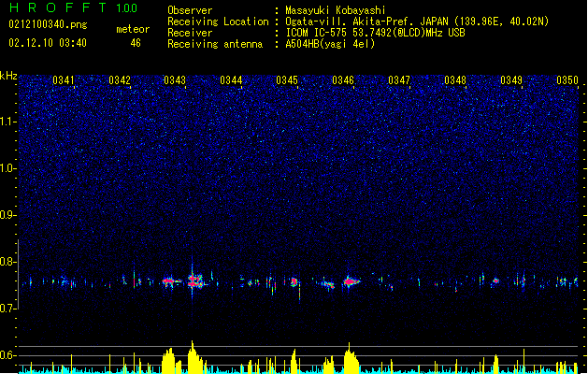Click the 0343 time marker
This screenshot has width=588, height=374.
(x=175, y=80)
